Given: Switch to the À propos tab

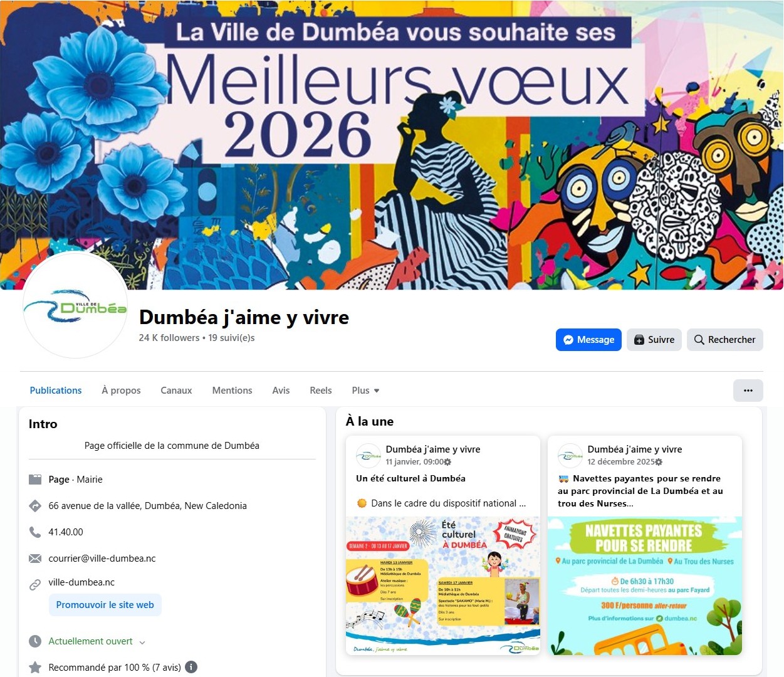Looking at the screenshot, I should click(121, 390).
